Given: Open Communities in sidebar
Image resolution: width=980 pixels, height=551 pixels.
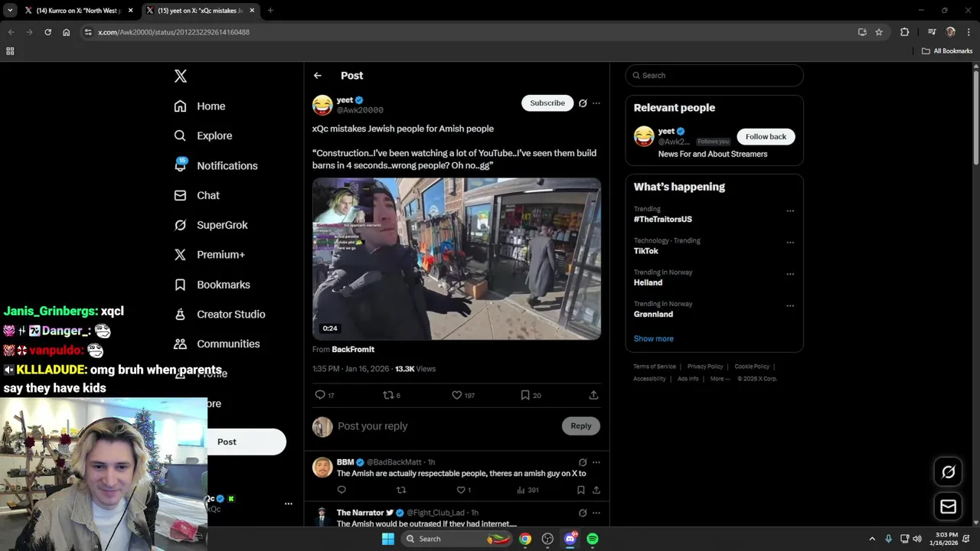Looking at the screenshot, I should 217,344.
